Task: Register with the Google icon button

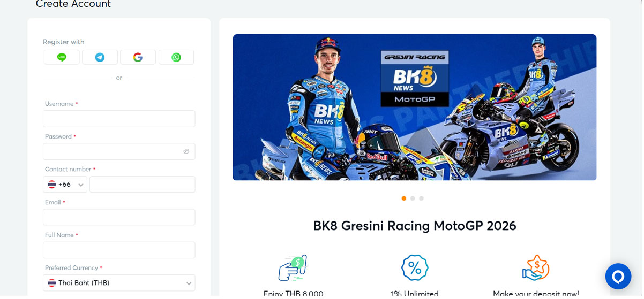Action: (x=138, y=57)
